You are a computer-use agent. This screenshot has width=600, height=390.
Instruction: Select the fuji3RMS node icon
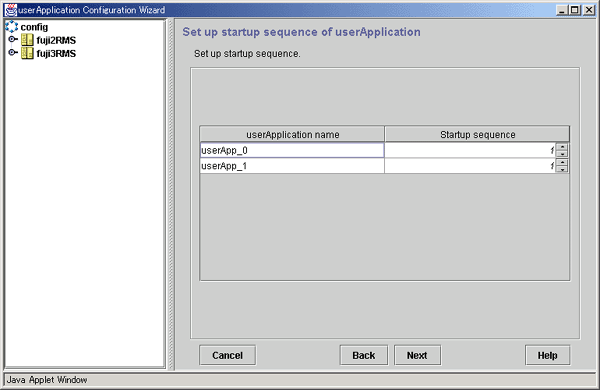tap(27, 53)
